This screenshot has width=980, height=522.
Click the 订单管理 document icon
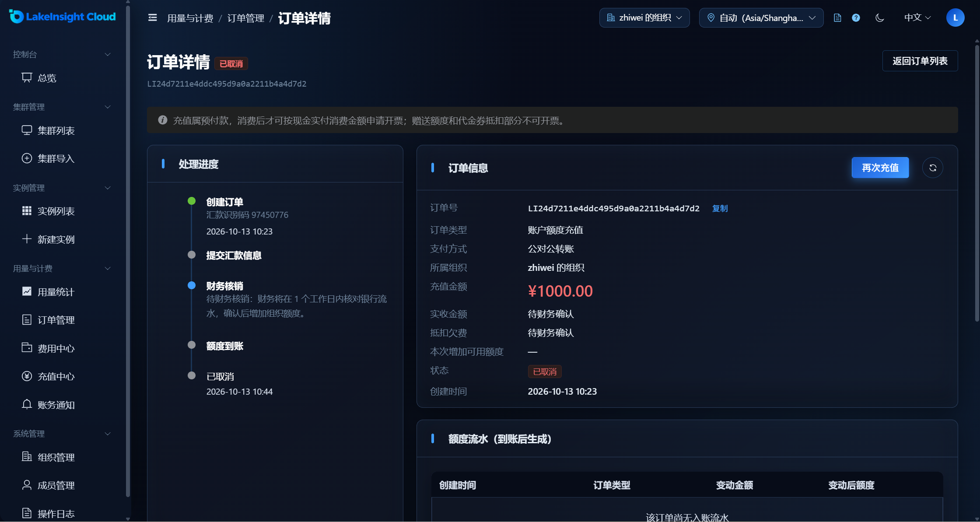(27, 320)
